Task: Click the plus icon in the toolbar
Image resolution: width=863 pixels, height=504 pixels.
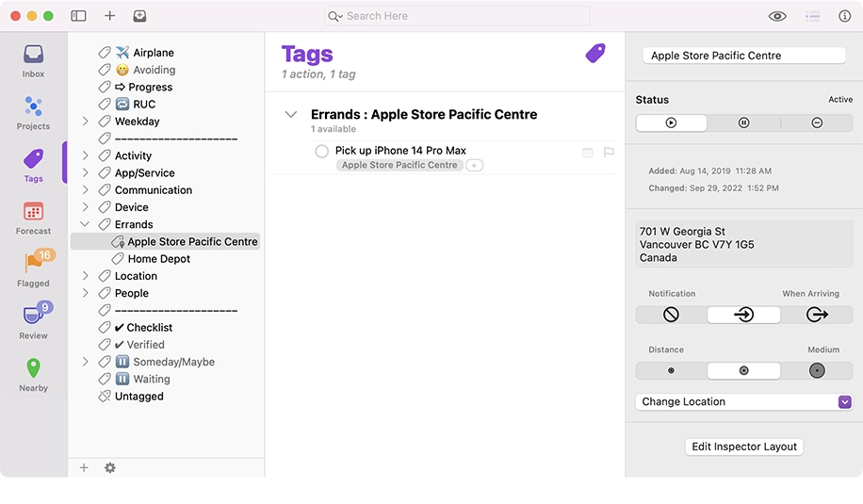Action: click(x=109, y=16)
